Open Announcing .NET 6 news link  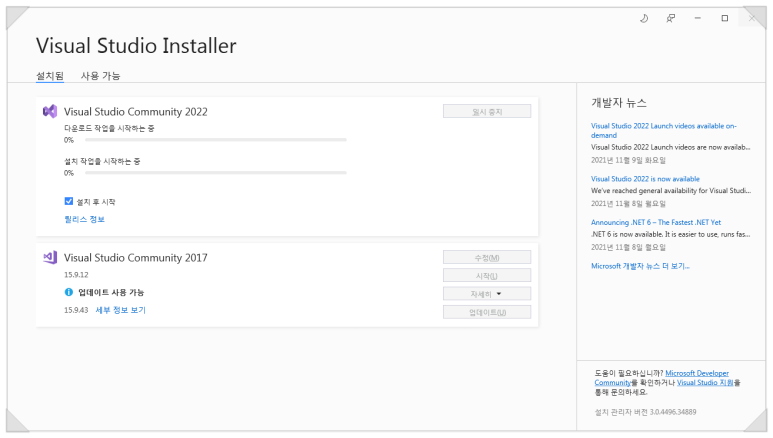(x=656, y=222)
